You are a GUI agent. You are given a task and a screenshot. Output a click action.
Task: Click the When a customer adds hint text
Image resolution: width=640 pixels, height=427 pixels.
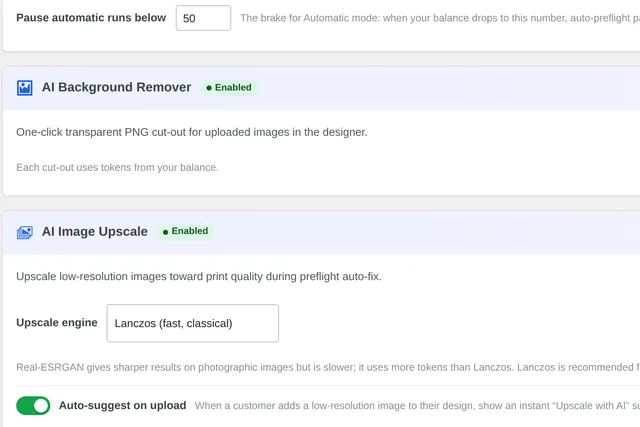tap(417, 406)
